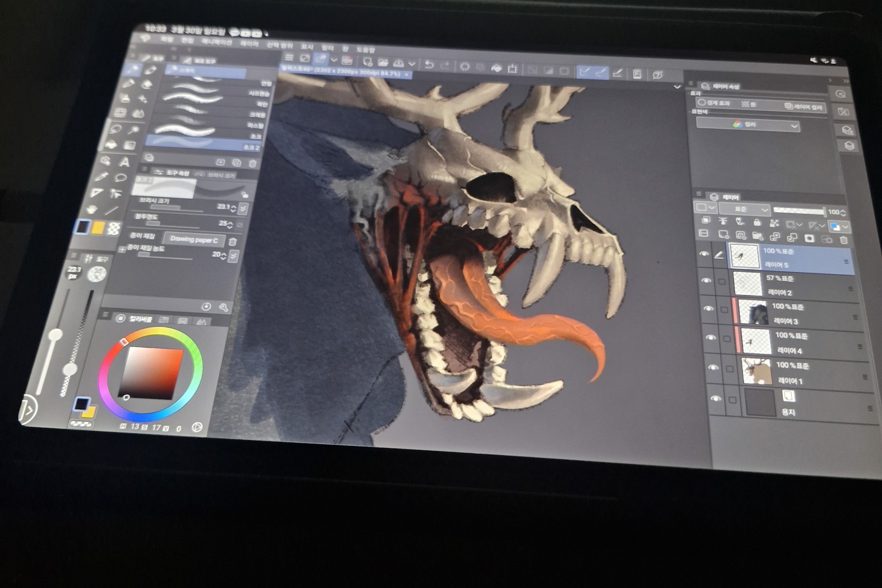Toggle visibility of 레이어 1
The image size is (882, 588).
pyautogui.click(x=713, y=367)
